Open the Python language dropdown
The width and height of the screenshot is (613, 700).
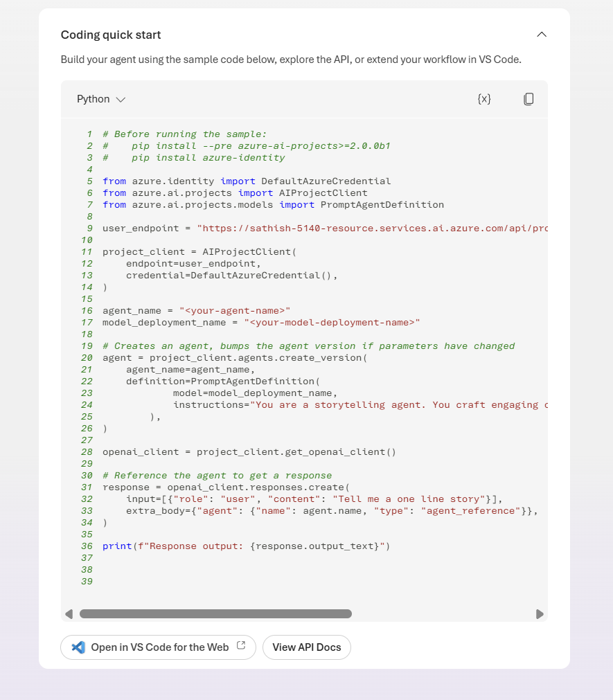click(x=101, y=99)
